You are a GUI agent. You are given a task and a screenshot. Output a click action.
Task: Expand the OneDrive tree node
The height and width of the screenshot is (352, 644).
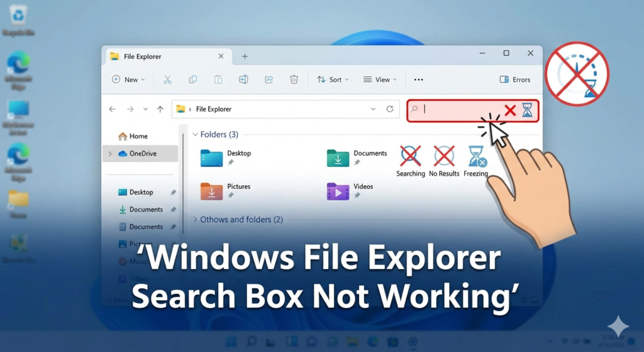110,154
